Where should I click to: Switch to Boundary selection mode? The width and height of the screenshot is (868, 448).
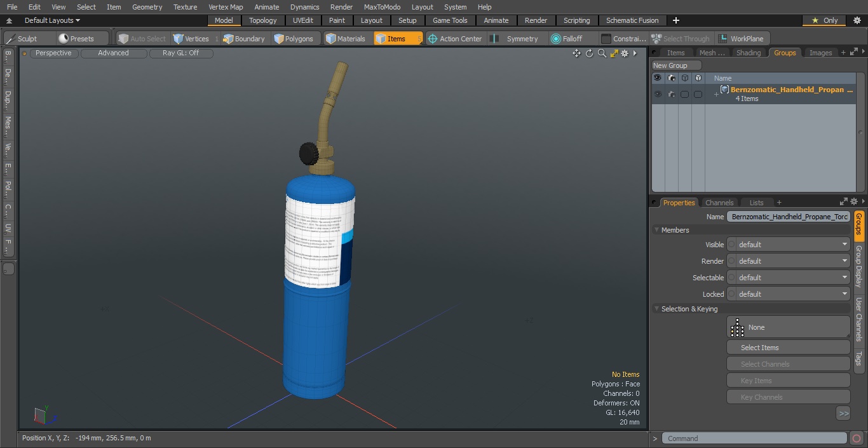click(244, 39)
